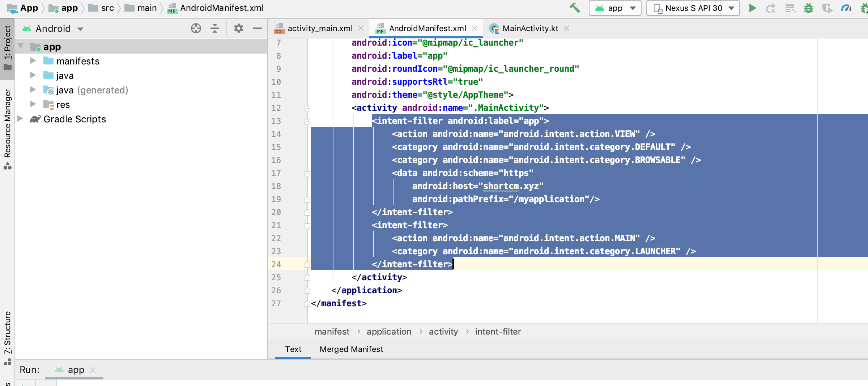This screenshot has width=868, height=386.
Task: Open project panel gear options
Action: coord(238,28)
